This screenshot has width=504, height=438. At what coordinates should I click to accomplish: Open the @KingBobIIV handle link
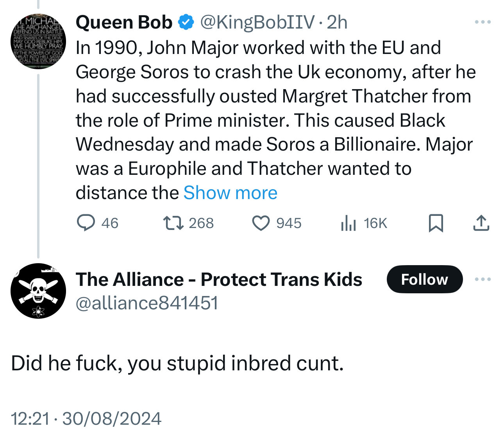coord(257,22)
